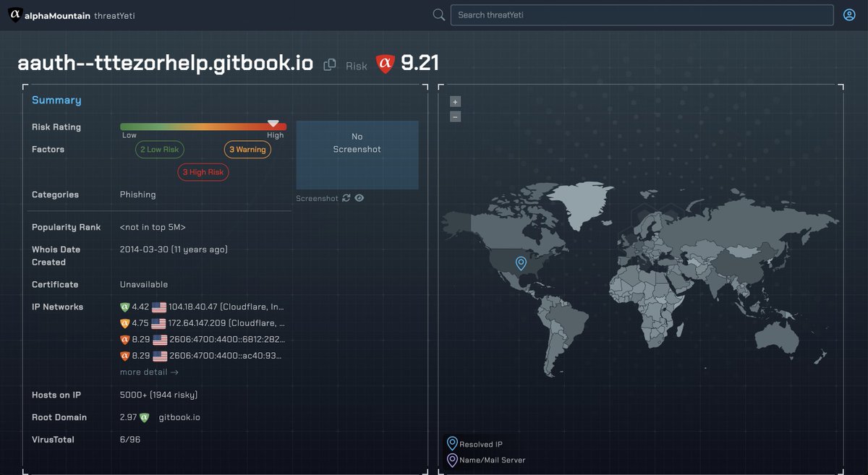Click the Phishing category value
The image size is (868, 475).
138,194
